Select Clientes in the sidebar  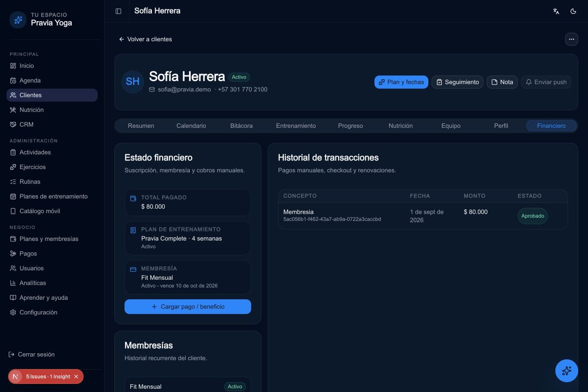(x=52, y=95)
